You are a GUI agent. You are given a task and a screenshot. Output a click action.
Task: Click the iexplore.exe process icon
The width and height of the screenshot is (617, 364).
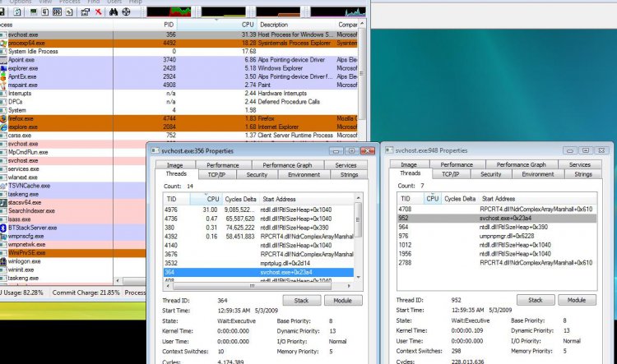coord(3,127)
